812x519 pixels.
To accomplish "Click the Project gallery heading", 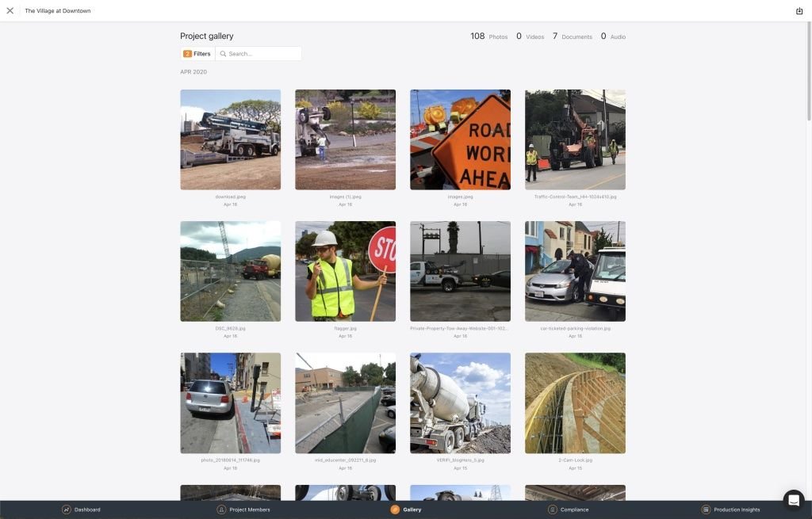I will click(x=207, y=36).
